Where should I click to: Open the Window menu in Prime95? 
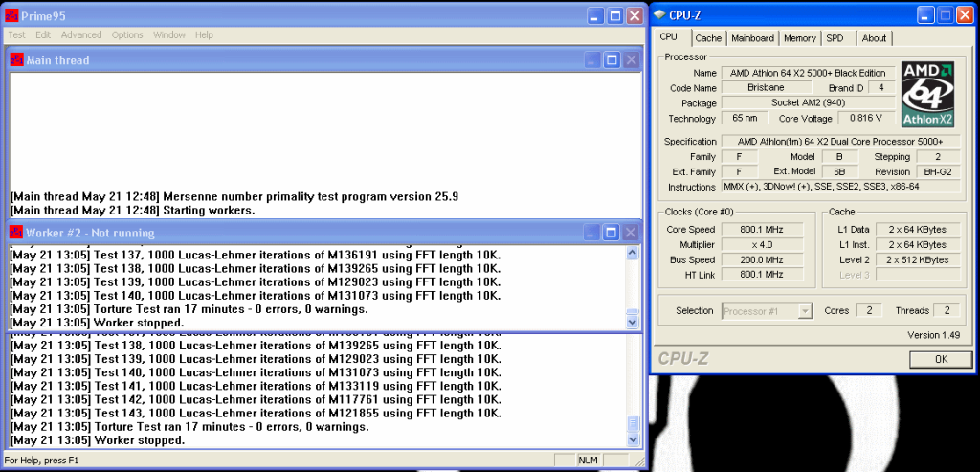click(x=169, y=35)
